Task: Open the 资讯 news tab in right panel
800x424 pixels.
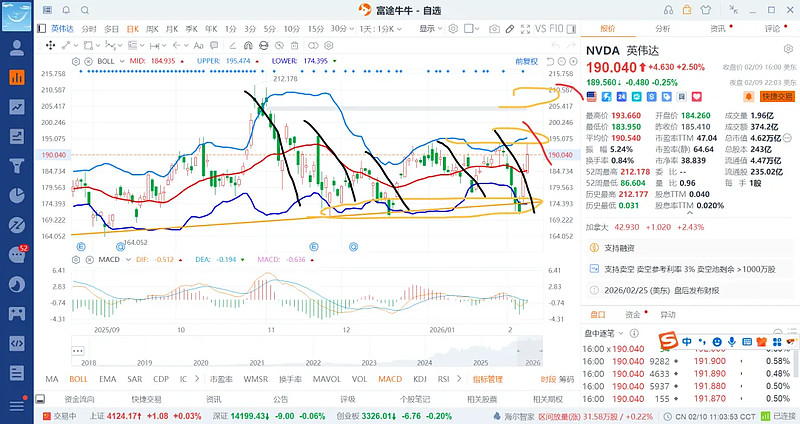Action: click(718, 29)
